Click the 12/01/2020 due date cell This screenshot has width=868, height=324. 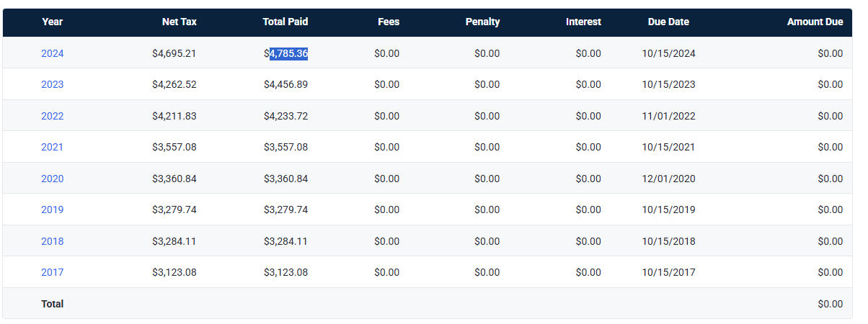click(668, 179)
